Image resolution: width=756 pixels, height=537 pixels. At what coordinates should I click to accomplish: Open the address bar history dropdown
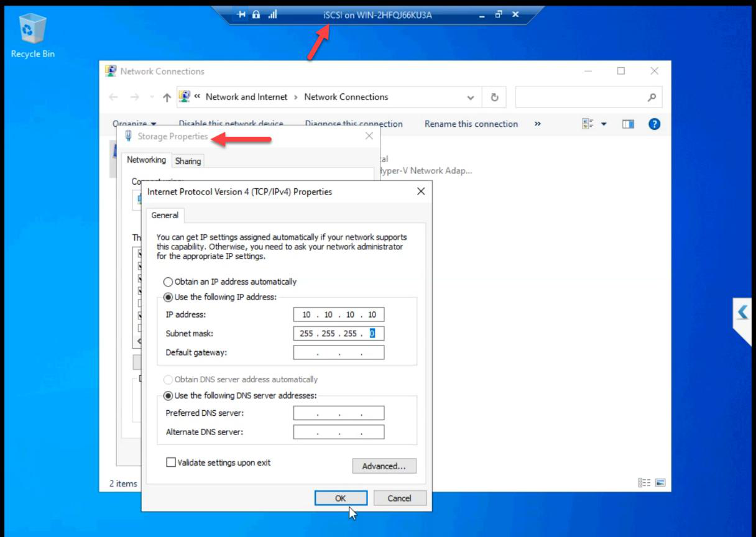[x=471, y=98]
